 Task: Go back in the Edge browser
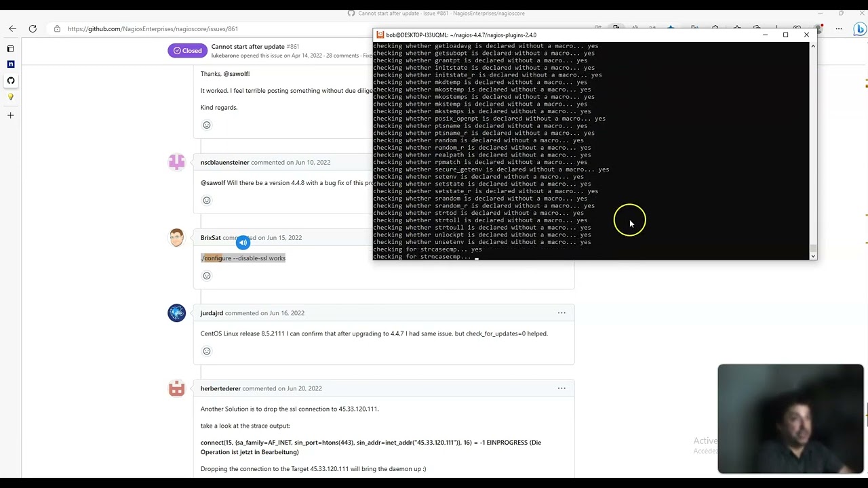pos(12,28)
